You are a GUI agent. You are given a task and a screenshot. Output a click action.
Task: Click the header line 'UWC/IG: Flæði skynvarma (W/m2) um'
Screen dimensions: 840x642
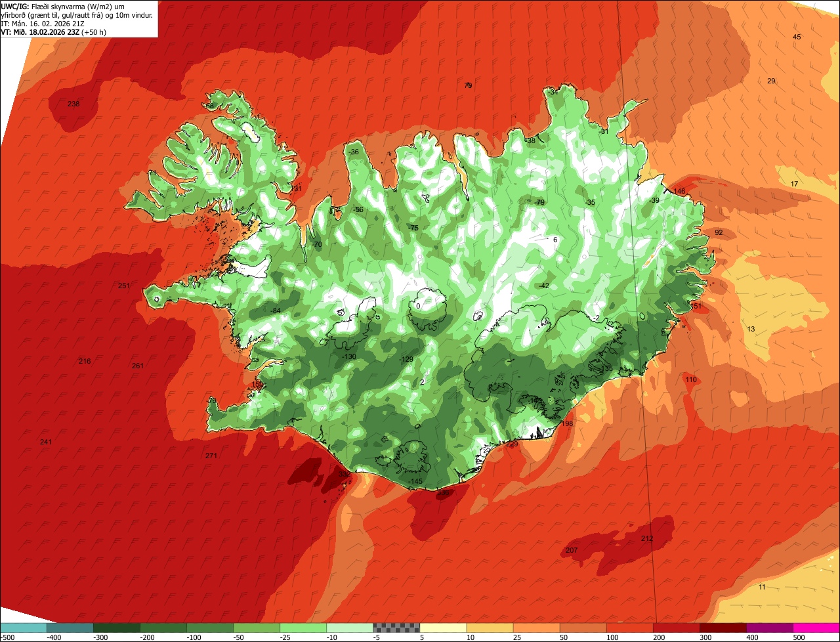tap(63, 7)
